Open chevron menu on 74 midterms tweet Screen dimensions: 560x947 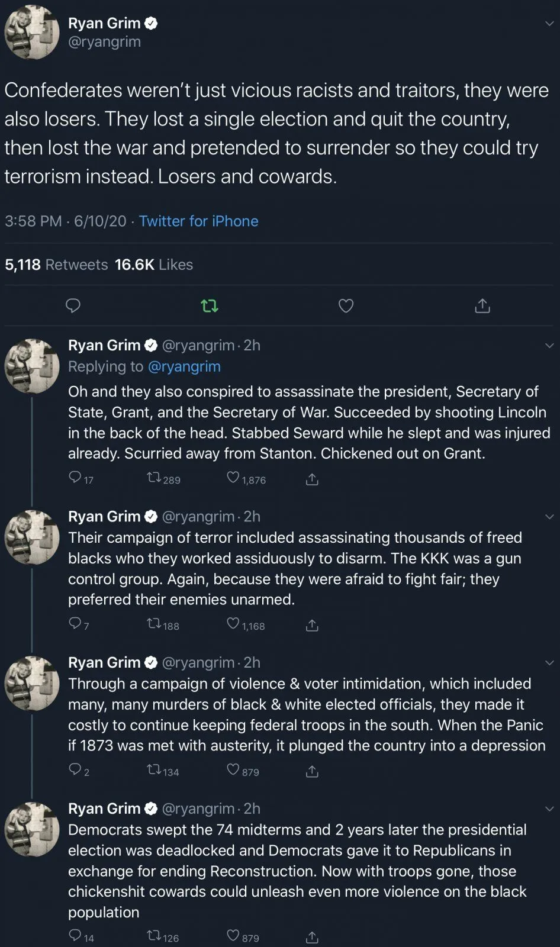[549, 809]
